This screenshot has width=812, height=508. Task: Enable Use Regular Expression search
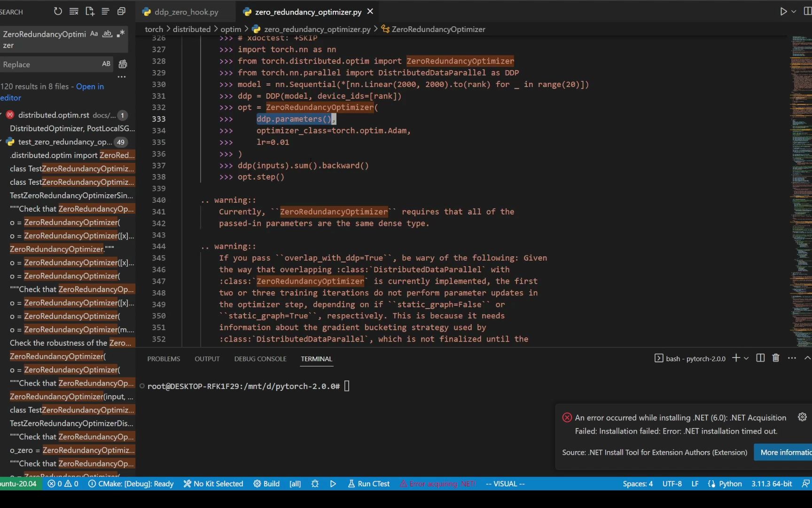point(121,34)
